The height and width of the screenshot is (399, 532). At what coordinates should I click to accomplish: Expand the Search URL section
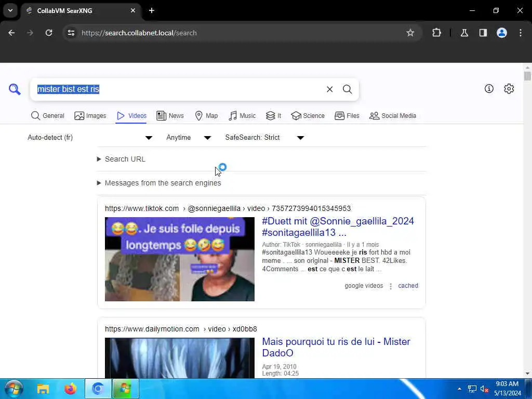(121, 159)
